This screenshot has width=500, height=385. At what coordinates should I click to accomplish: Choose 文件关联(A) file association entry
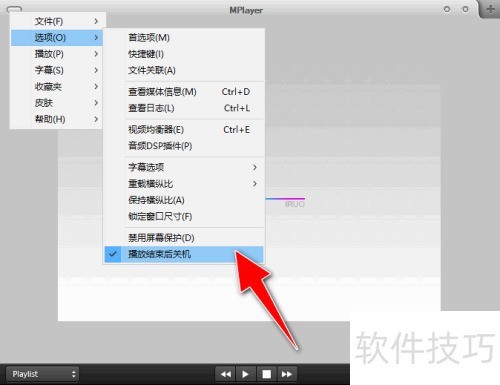tap(184, 70)
